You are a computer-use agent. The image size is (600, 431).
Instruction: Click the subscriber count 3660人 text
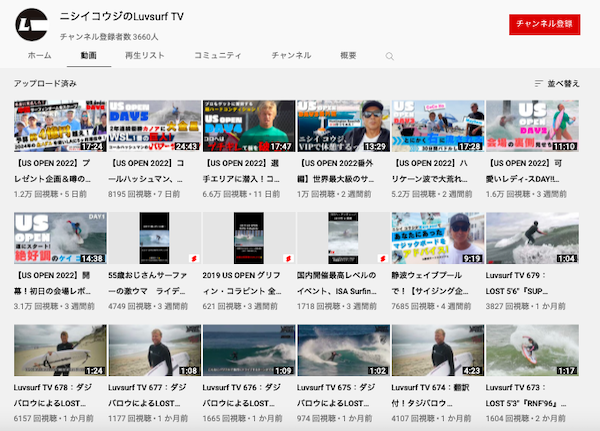[109, 37]
